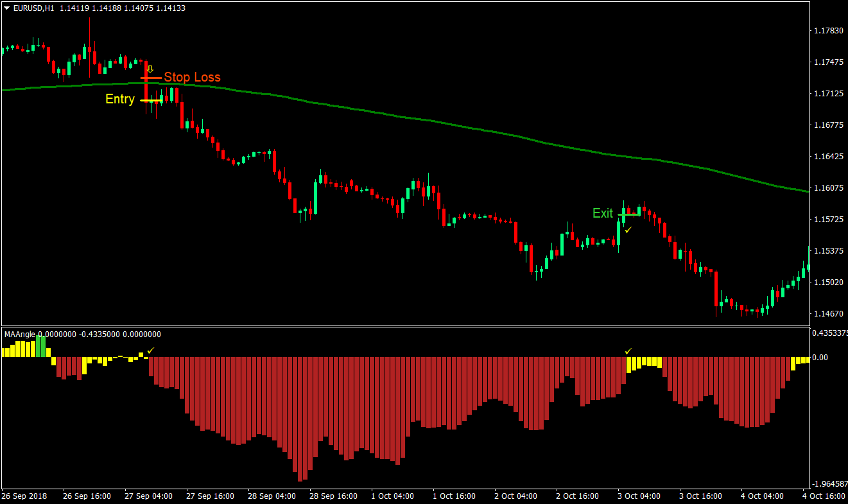
Task: Click the small checkmark below the Exit marker
Action: click(627, 230)
